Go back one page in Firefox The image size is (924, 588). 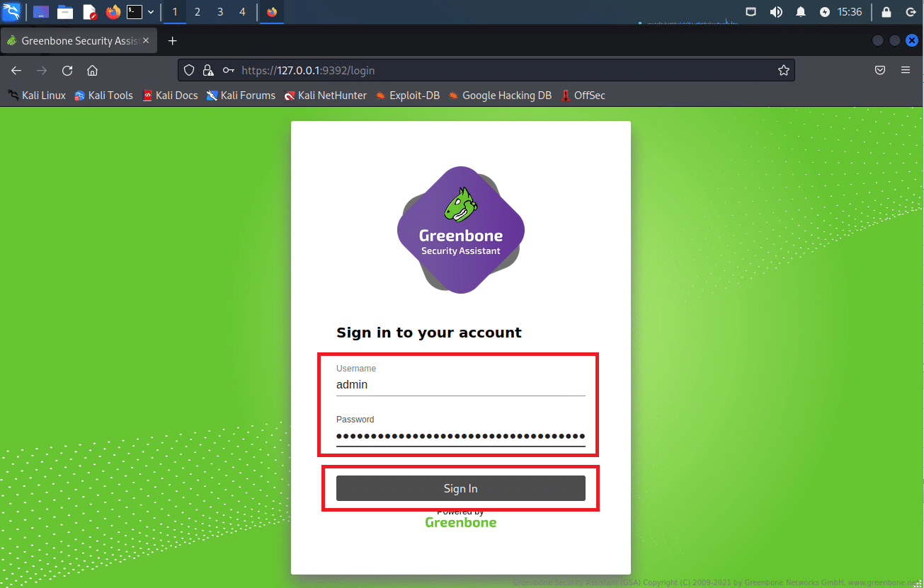click(16, 70)
